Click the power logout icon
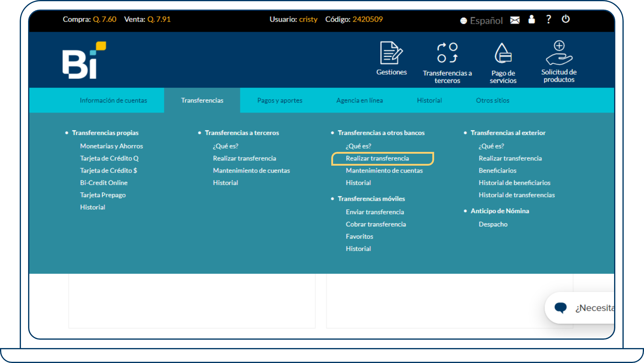The width and height of the screenshot is (644, 363). point(566,19)
